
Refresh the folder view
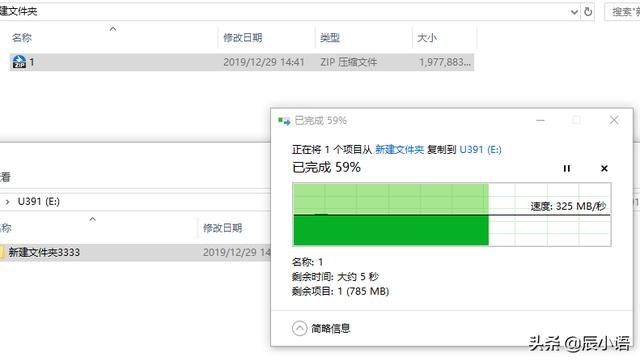tap(588, 12)
